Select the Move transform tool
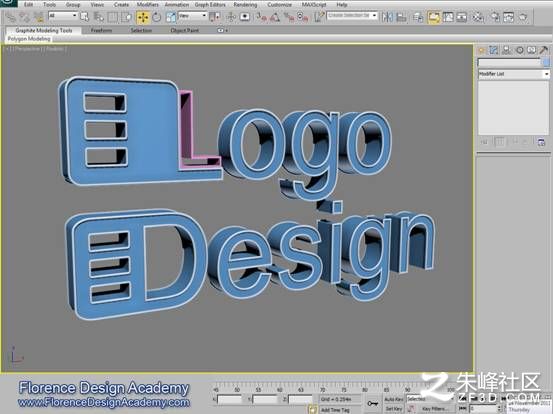 pos(143,17)
